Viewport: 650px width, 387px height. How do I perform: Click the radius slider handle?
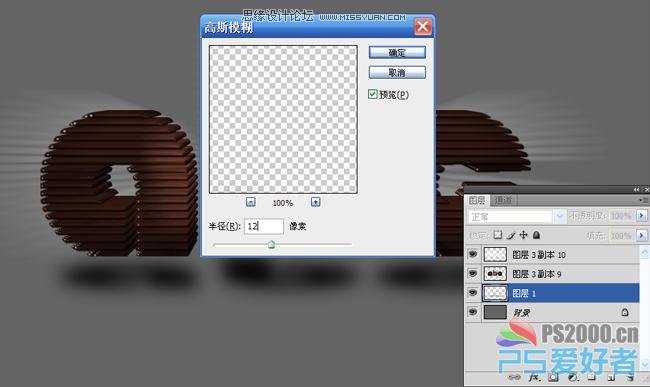pyautogui.click(x=271, y=244)
